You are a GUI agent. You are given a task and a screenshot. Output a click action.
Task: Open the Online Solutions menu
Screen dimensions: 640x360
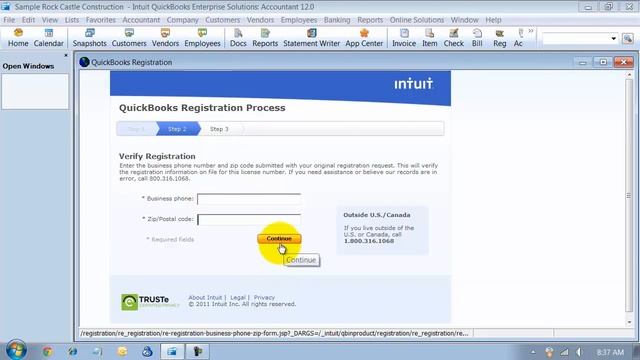pyautogui.click(x=416, y=20)
